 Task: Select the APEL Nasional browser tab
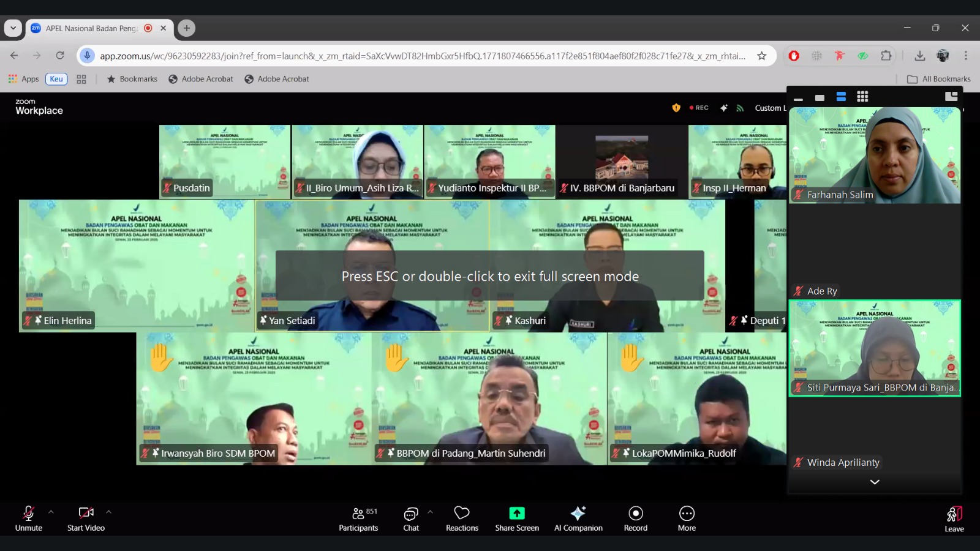(x=92, y=28)
